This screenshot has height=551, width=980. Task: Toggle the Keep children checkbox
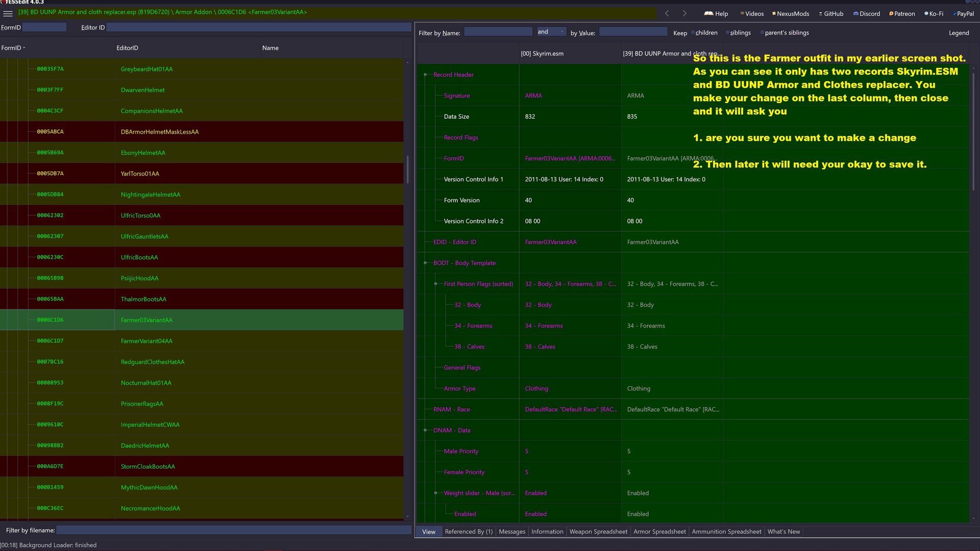pyautogui.click(x=693, y=33)
